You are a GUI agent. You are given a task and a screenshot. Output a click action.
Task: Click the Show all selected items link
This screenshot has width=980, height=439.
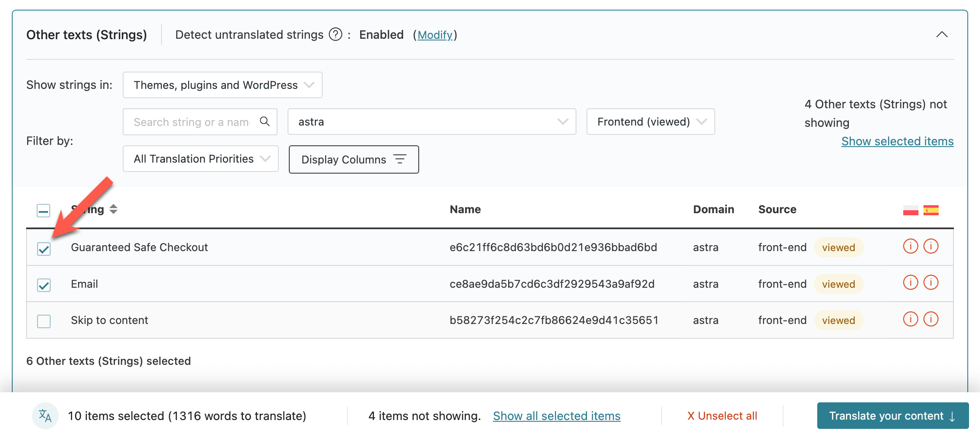pyautogui.click(x=556, y=416)
